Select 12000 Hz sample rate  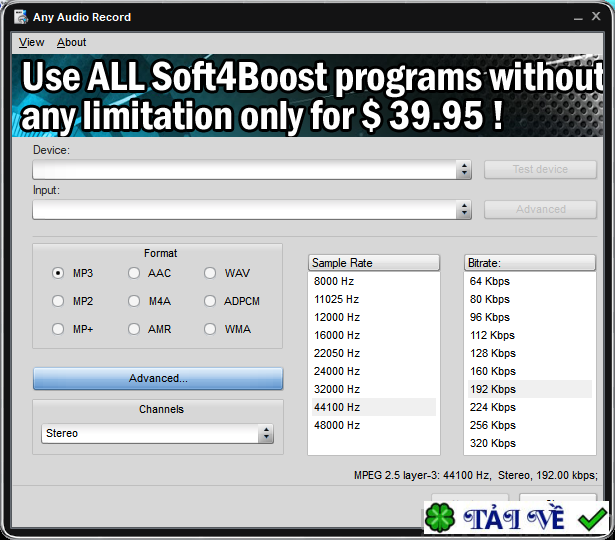coord(374,317)
